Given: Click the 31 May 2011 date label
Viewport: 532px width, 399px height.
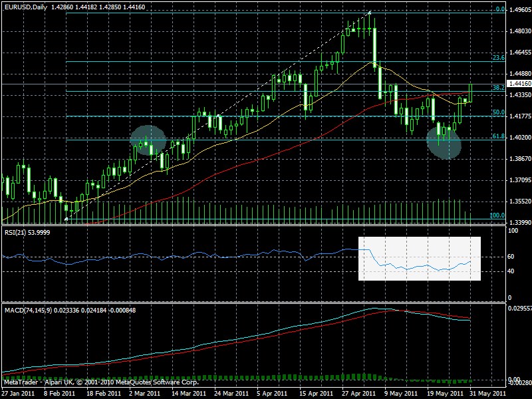Looking at the screenshot, I should (x=488, y=394).
